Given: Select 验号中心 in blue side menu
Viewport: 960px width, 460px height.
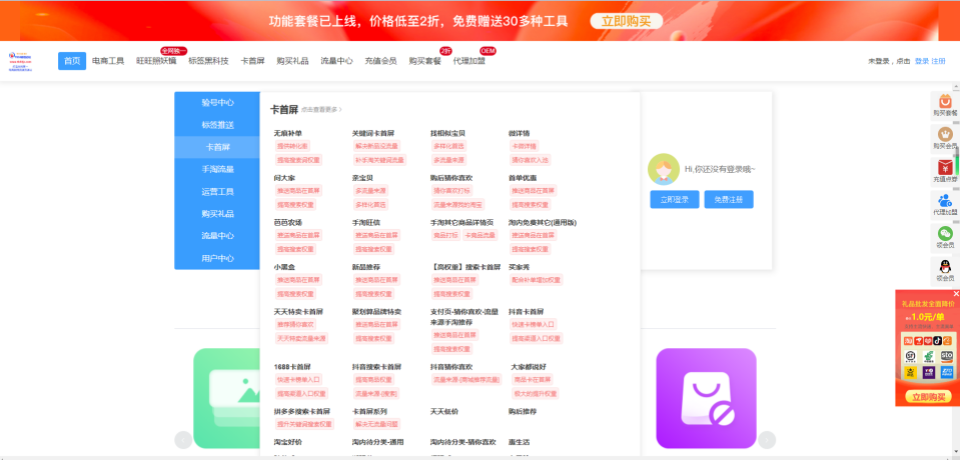Looking at the screenshot, I should (217, 103).
